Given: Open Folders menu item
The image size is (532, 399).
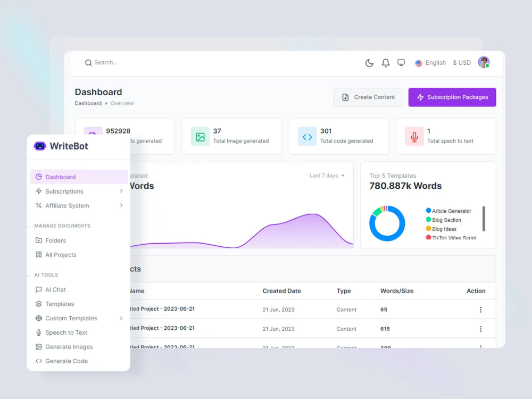Looking at the screenshot, I should pos(79,240).
